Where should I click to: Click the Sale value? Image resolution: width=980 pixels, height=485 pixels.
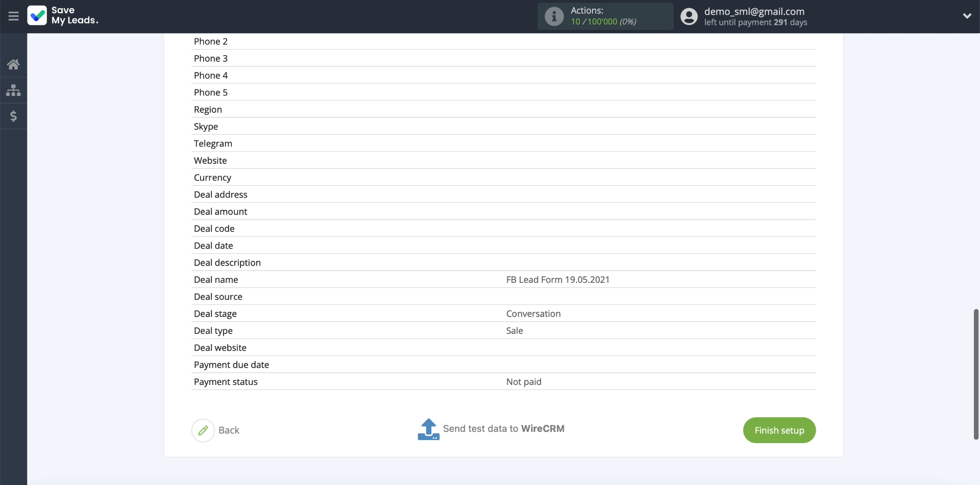pyautogui.click(x=514, y=331)
